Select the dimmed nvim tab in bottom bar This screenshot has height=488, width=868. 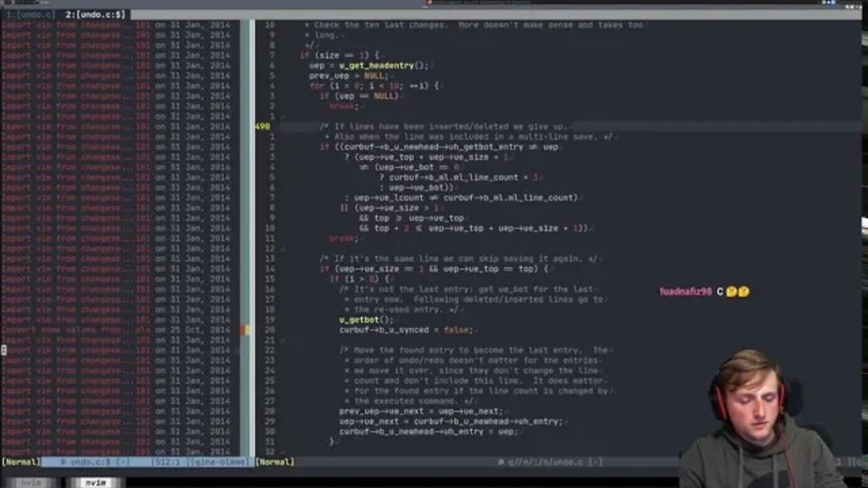pos(30,483)
